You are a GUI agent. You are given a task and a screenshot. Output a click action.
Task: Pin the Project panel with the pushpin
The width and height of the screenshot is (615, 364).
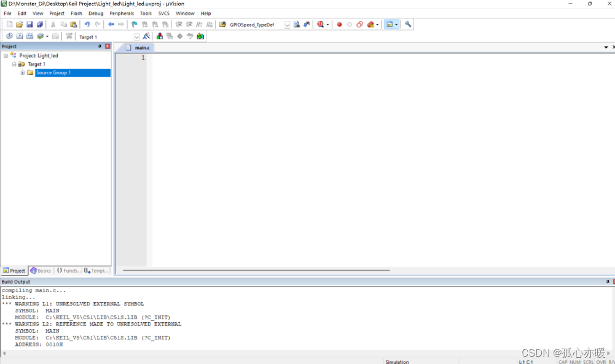click(x=100, y=46)
